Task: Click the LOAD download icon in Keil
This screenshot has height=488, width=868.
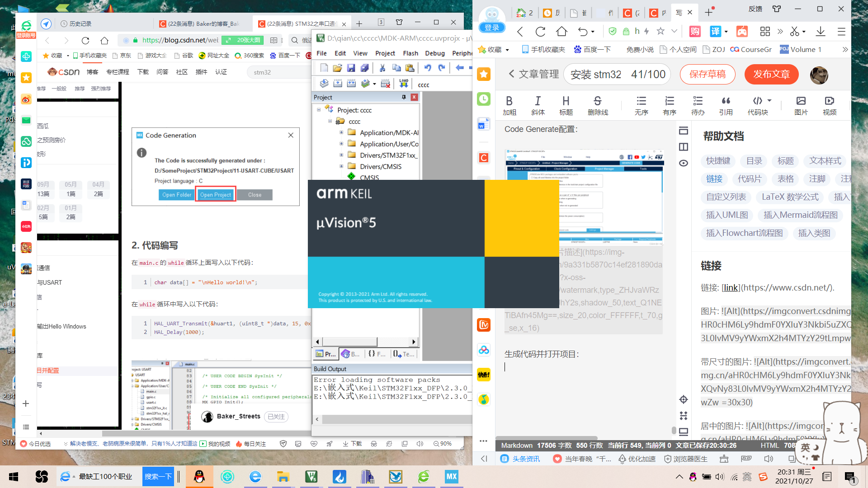Action: (404, 84)
